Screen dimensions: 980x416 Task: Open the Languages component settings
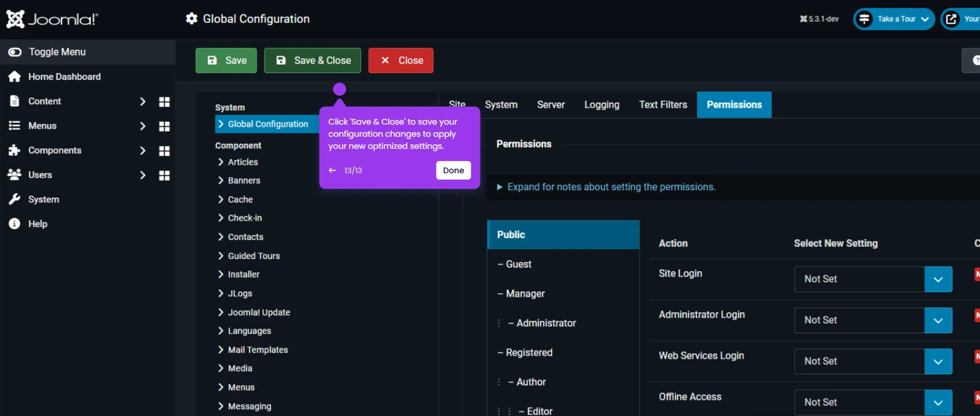[249, 331]
